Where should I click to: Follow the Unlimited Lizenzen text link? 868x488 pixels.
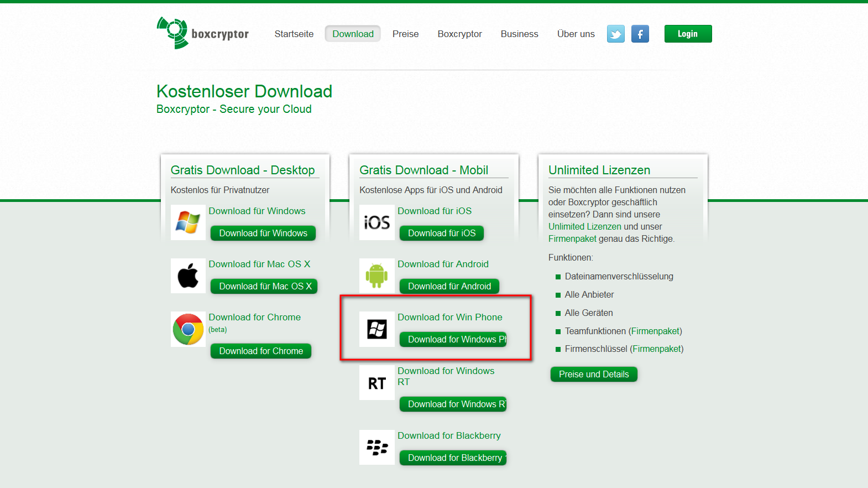pos(584,226)
